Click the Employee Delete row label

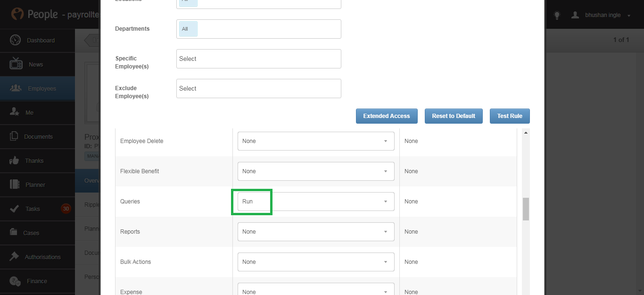tap(142, 141)
